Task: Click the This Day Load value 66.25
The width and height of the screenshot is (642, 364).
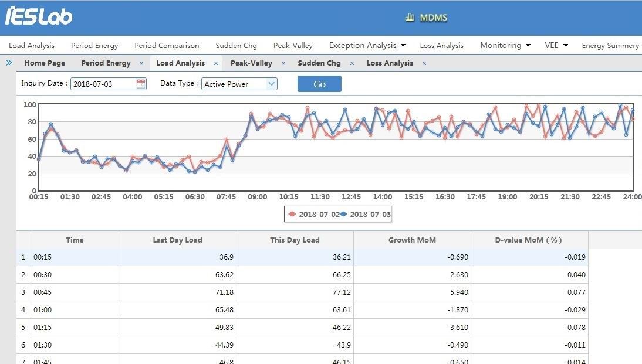Action: pos(342,275)
